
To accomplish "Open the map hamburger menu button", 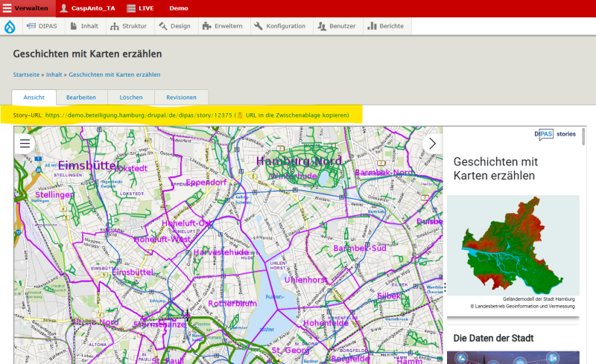I will [25, 144].
